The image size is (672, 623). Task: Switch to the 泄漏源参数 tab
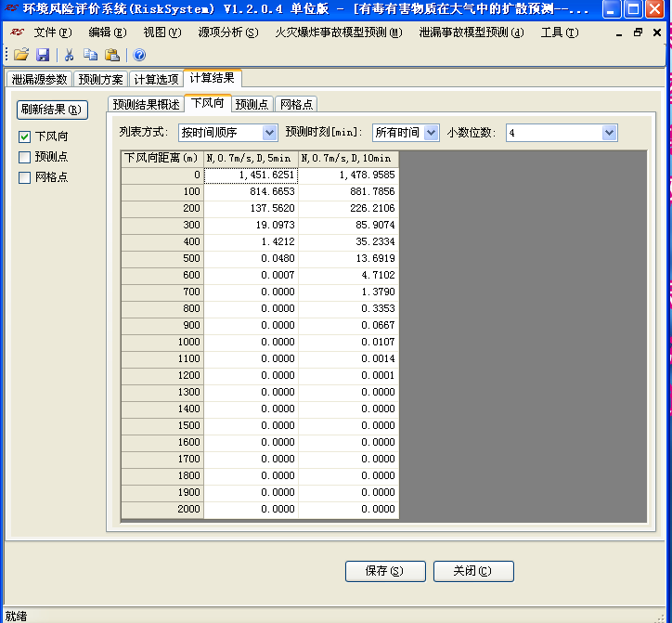point(39,79)
